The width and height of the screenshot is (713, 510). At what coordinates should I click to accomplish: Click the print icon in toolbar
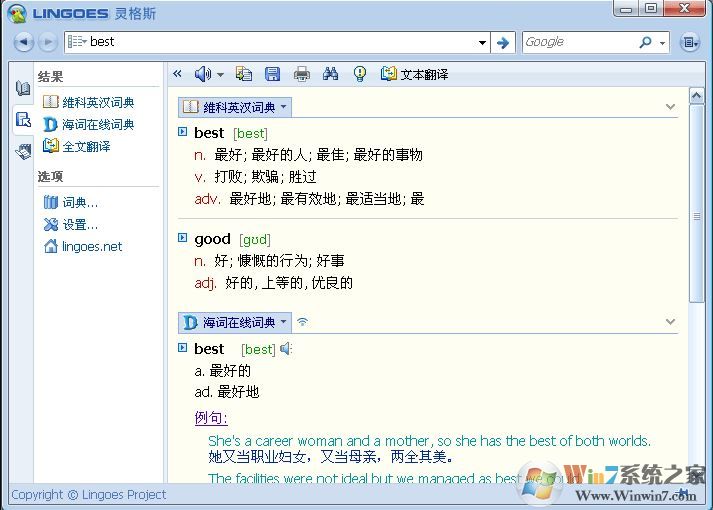click(x=301, y=74)
